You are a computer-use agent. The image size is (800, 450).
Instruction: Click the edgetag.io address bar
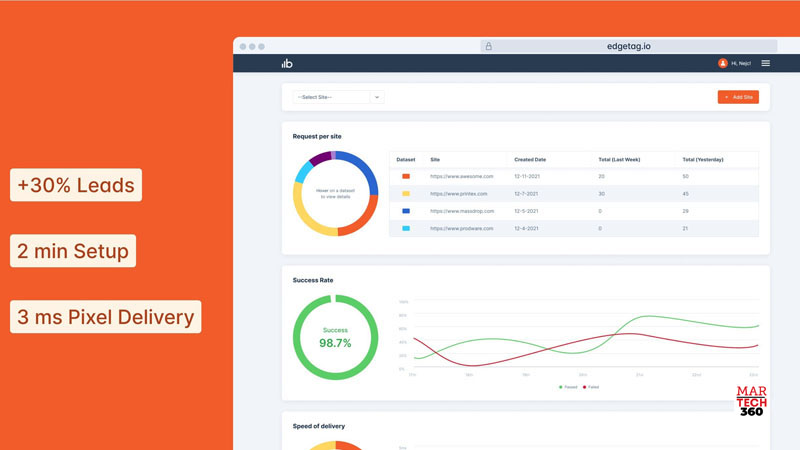pos(629,46)
